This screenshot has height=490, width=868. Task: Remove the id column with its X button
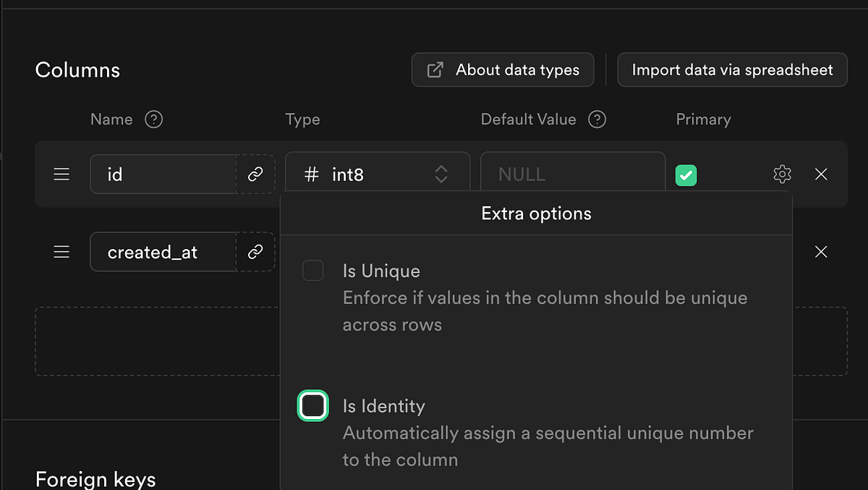[x=821, y=174]
